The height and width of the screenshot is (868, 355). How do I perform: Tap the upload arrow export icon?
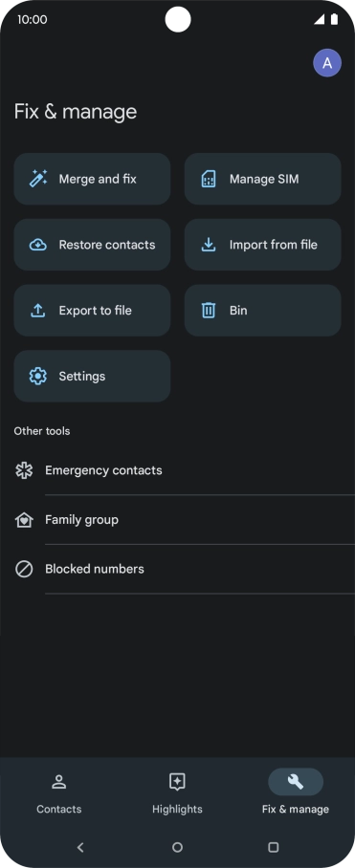[x=37, y=311]
